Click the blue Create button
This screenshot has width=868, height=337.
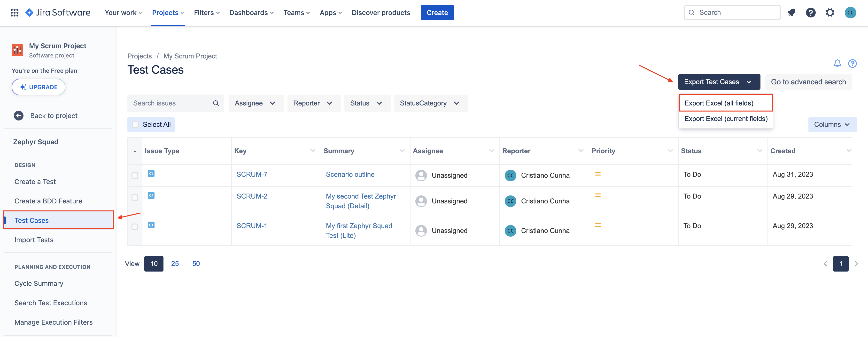point(437,12)
